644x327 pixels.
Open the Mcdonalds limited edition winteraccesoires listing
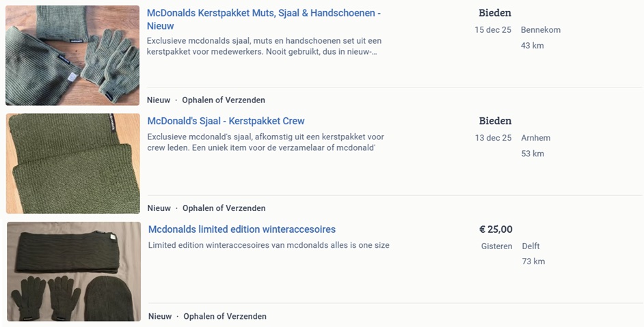pos(241,229)
